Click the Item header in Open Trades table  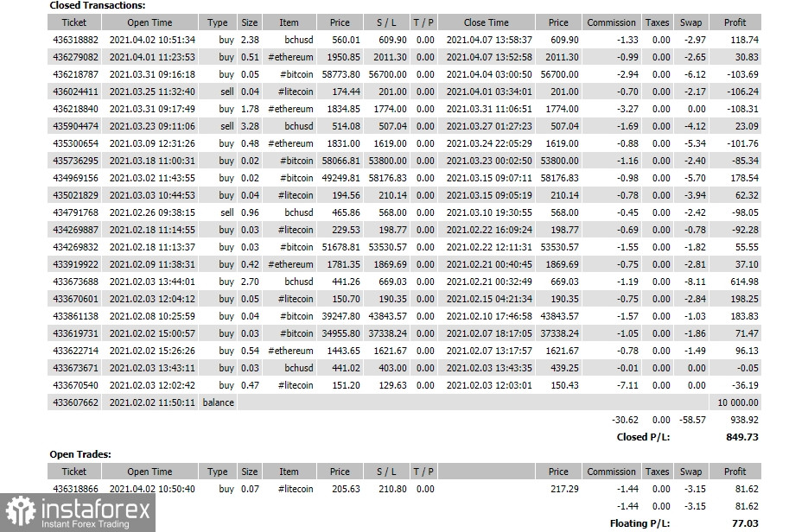click(289, 472)
